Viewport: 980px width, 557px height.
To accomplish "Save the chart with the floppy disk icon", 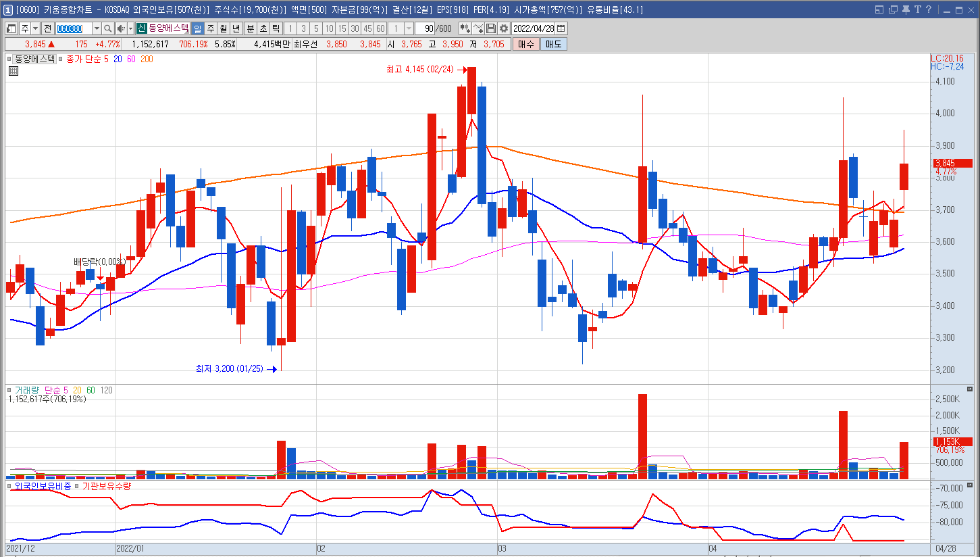I will [x=491, y=28].
